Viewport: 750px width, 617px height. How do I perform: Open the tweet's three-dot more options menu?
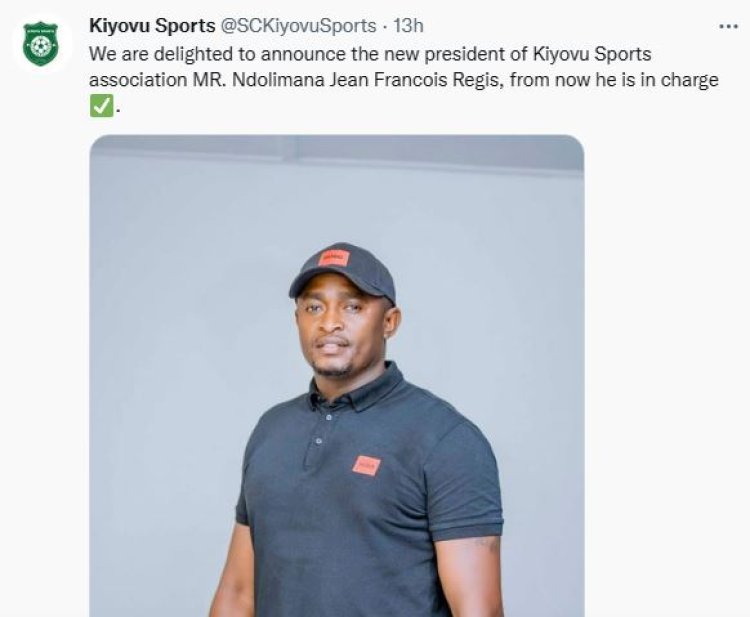[x=728, y=27]
